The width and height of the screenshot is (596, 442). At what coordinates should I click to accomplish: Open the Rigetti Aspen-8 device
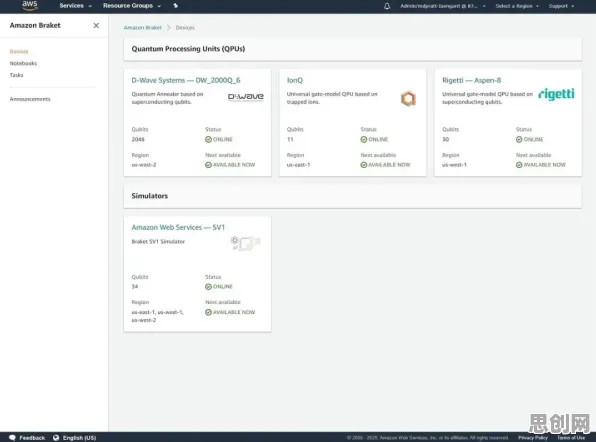[471, 80]
